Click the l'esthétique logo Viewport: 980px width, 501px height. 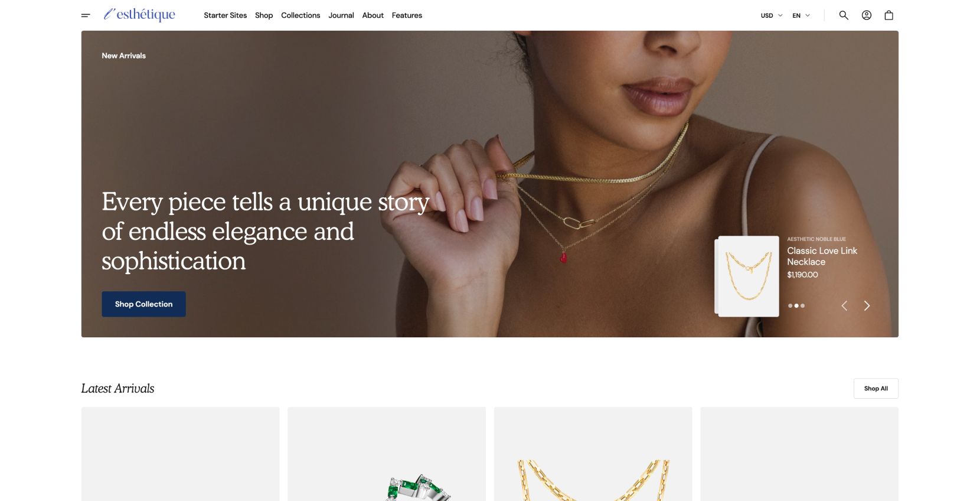(x=139, y=15)
